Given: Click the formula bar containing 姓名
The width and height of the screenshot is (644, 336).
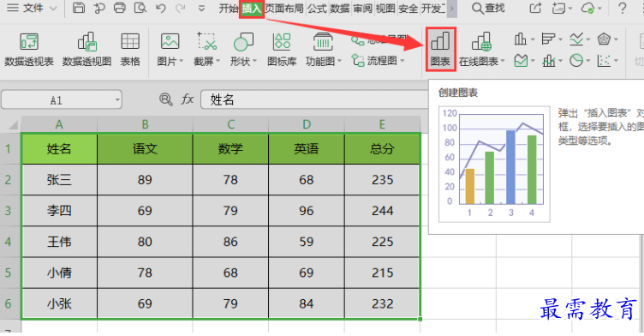Looking at the screenshot, I should (314, 99).
